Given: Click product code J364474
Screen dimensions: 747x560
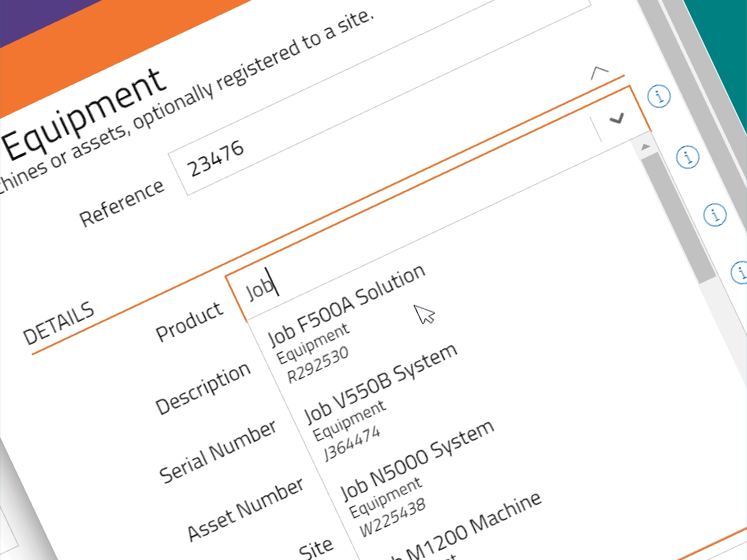Looking at the screenshot, I should click(x=352, y=443).
